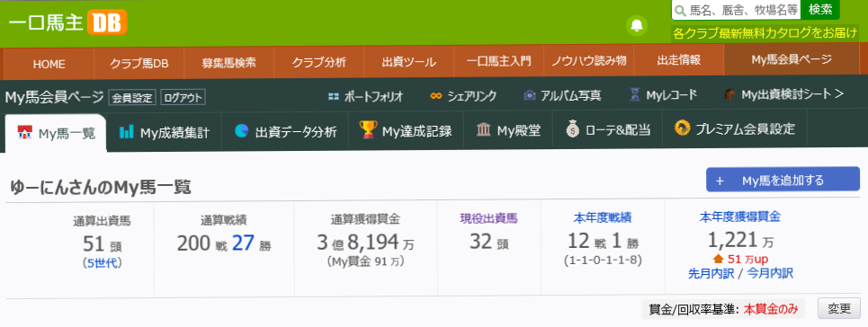868x327 pixels.
Task: Open the 出資ツール menu
Action: tap(409, 62)
